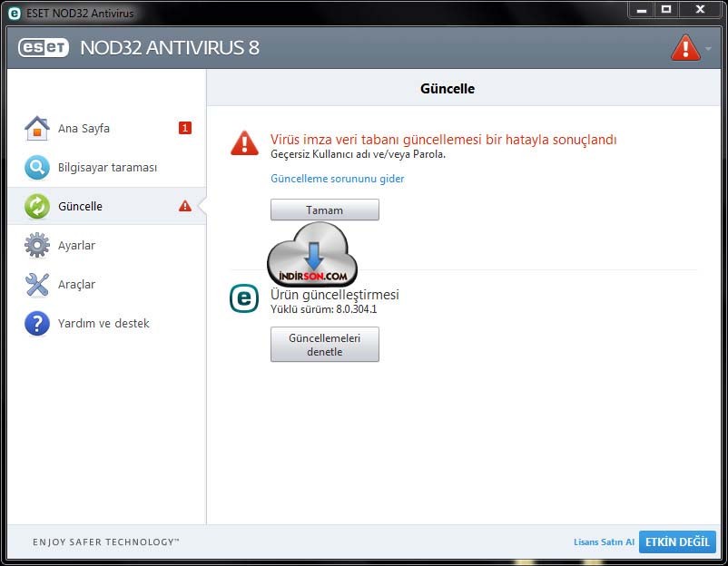Image resolution: width=728 pixels, height=566 pixels.
Task: Minimize the ESET window
Action: point(642,10)
